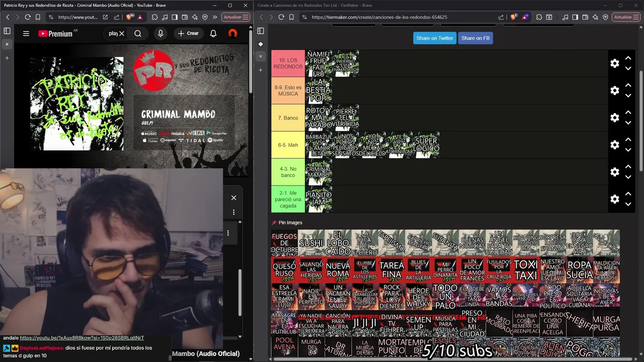This screenshot has height=362, width=644.
Task: Close the vertical tab in YouTube window sidebar
Action: (x=7, y=44)
